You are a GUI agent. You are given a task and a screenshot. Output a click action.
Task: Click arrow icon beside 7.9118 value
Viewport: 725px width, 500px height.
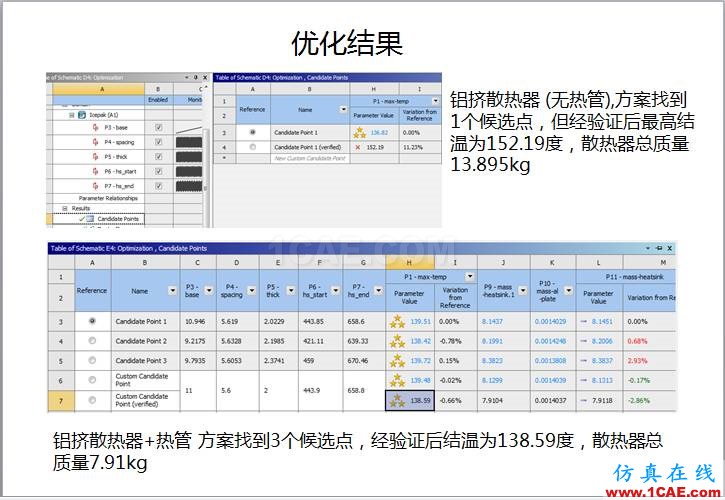pos(584,401)
